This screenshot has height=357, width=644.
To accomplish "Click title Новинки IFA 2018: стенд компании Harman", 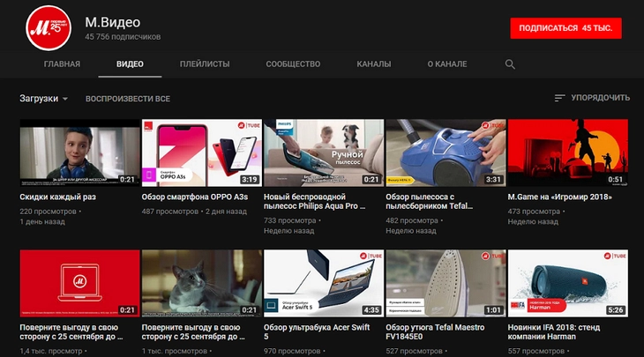I will coord(554,332).
